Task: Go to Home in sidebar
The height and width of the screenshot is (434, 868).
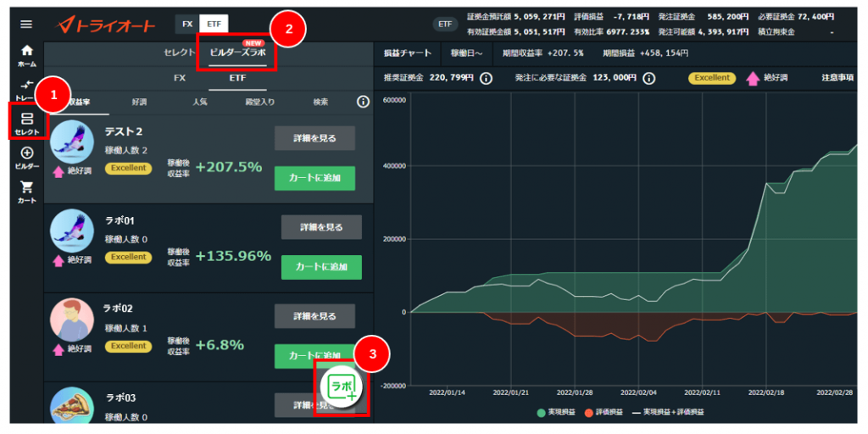Action: [26, 55]
